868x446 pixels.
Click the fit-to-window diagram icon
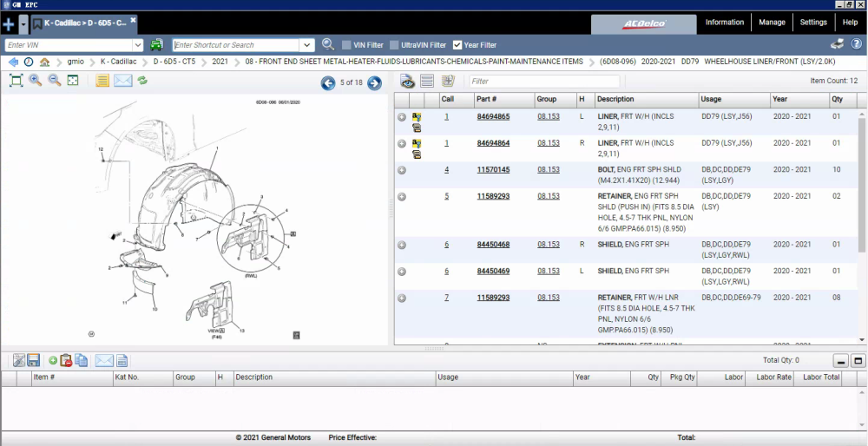pos(16,81)
